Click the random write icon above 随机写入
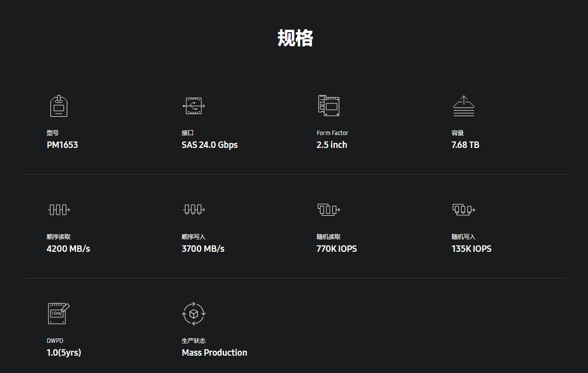This screenshot has width=588, height=373. (464, 209)
